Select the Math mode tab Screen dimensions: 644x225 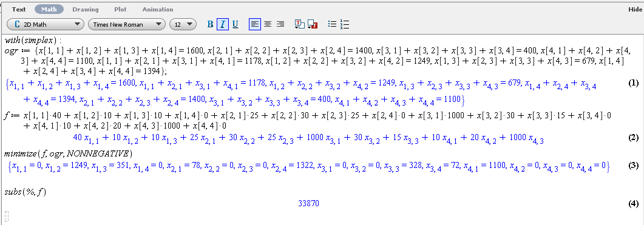click(49, 9)
